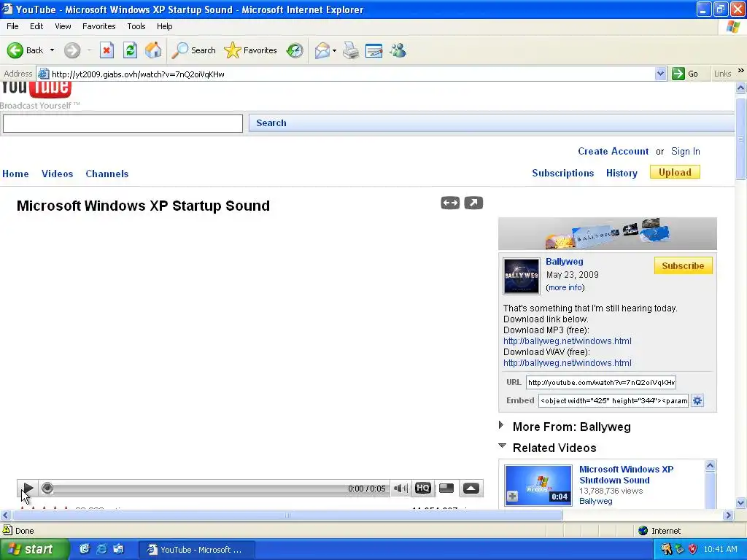Click the YouTube Search button
Screen dimensions: 747x560
pyautogui.click(x=271, y=122)
